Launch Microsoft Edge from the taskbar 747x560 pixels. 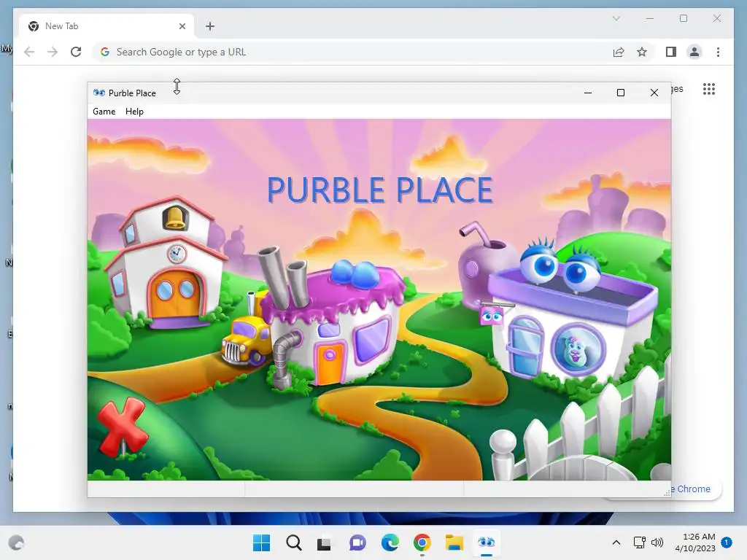pos(390,542)
